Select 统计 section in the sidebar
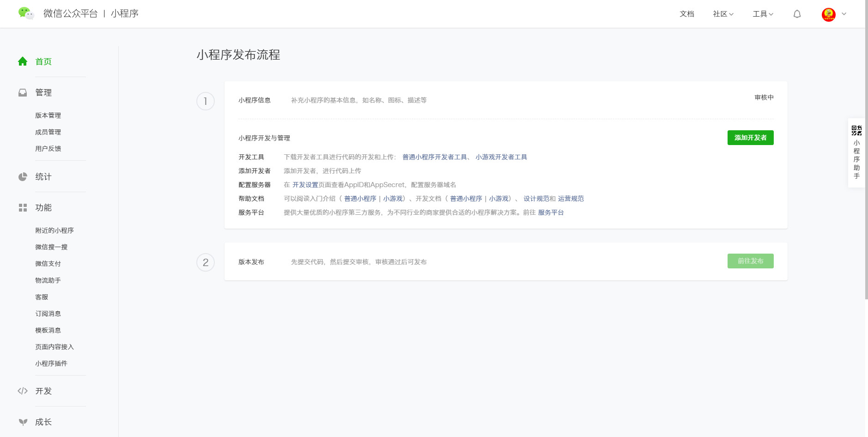The image size is (868, 437). click(x=43, y=176)
